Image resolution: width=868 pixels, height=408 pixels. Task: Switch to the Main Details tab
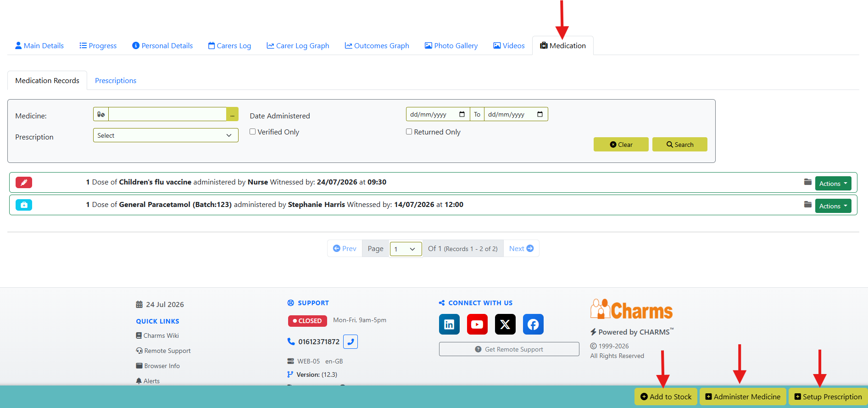pyautogui.click(x=39, y=45)
